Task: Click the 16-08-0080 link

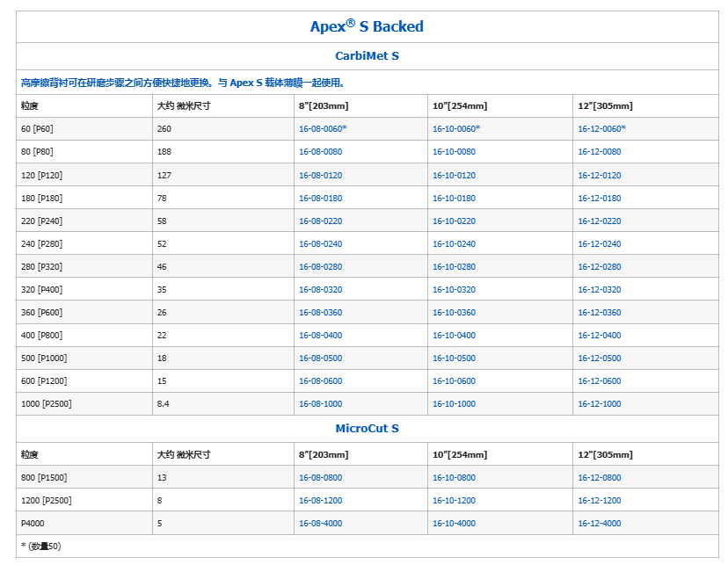Action: tap(320, 152)
